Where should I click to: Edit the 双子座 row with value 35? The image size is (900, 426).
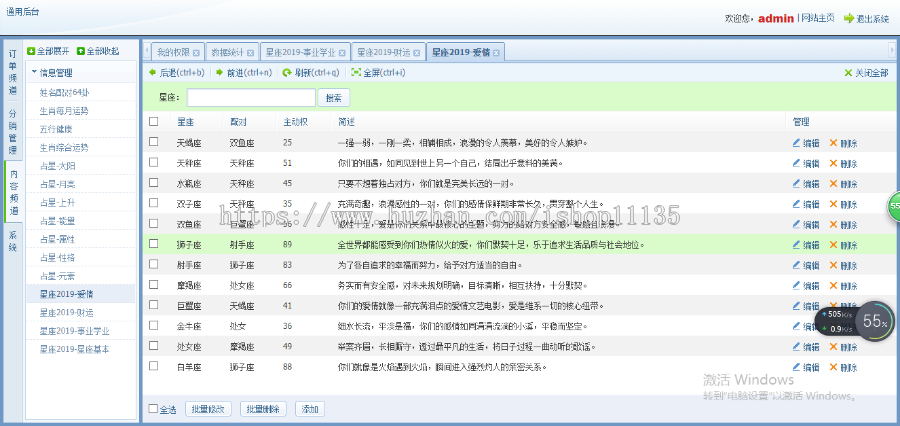(805, 204)
